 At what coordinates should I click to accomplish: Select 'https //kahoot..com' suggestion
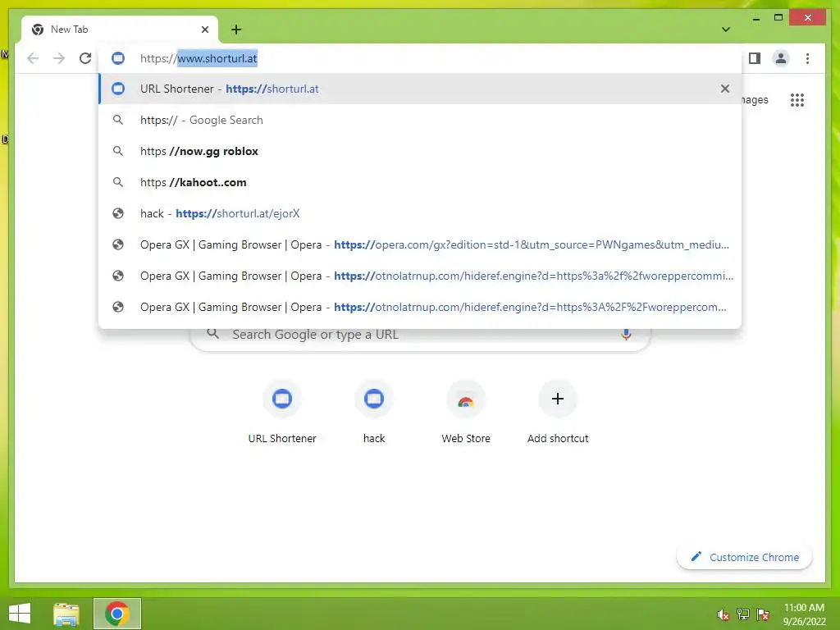[x=420, y=182]
